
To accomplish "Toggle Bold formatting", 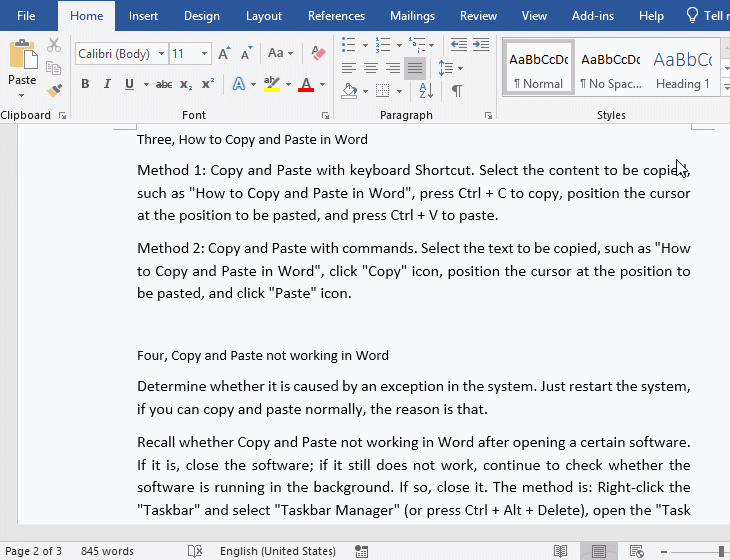I will (x=85, y=84).
